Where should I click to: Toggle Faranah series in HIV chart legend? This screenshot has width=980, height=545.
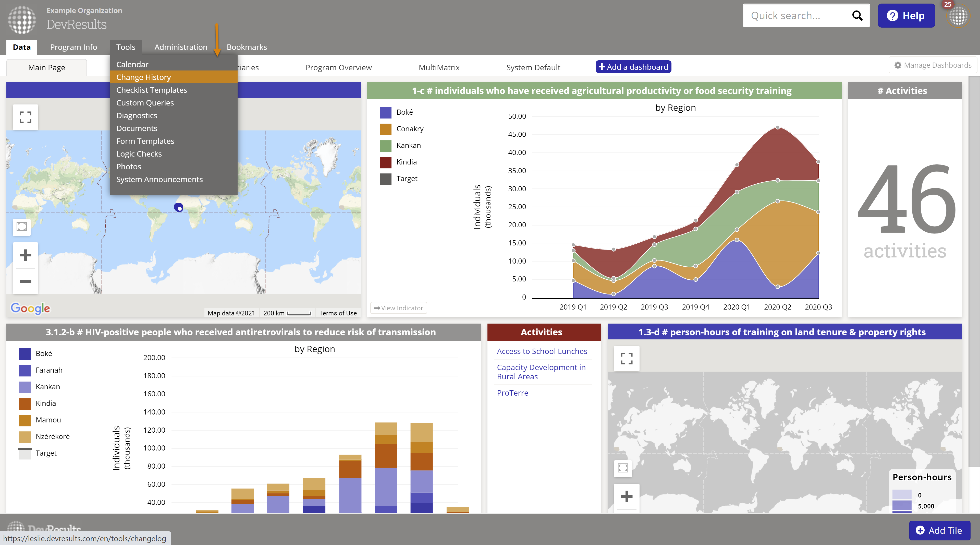click(x=49, y=370)
